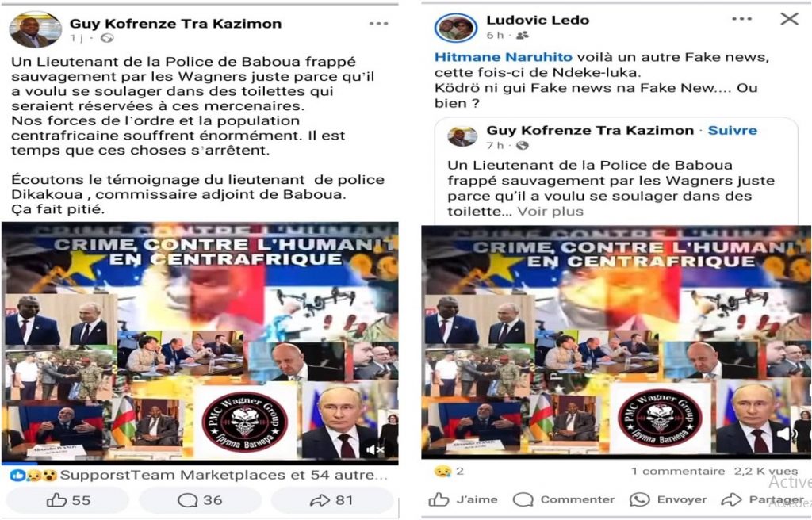Open the three-dots menu on Ludovic Ledo's post
The image size is (812, 520).
click(x=741, y=19)
